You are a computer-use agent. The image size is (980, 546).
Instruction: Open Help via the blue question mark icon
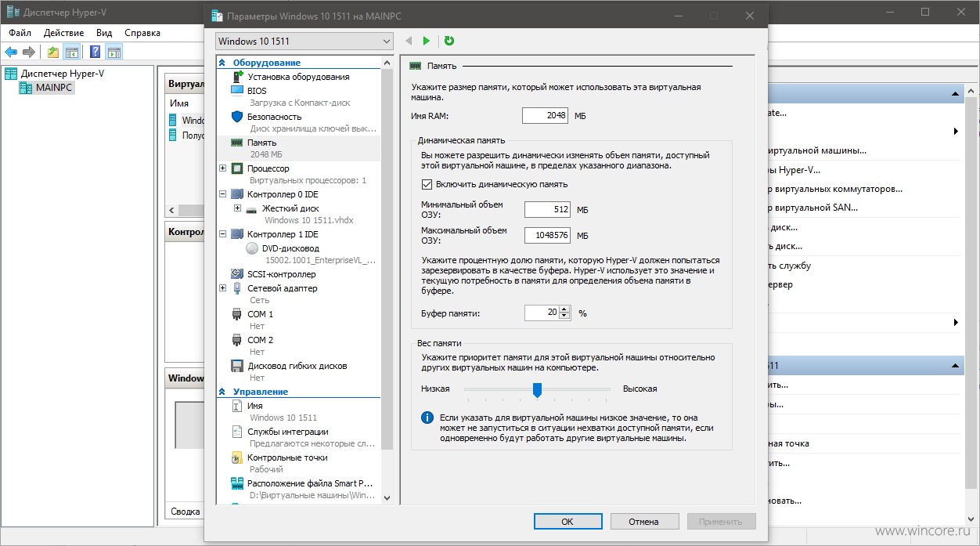(95, 52)
